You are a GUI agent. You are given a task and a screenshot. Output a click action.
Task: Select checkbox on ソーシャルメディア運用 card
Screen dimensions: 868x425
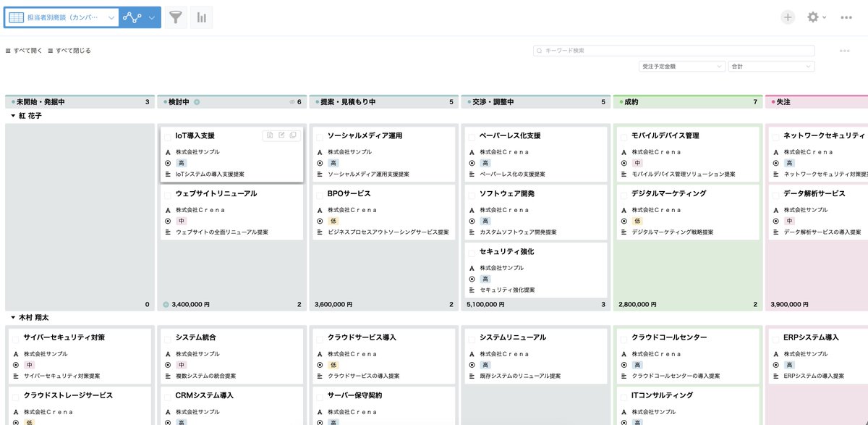(x=320, y=136)
